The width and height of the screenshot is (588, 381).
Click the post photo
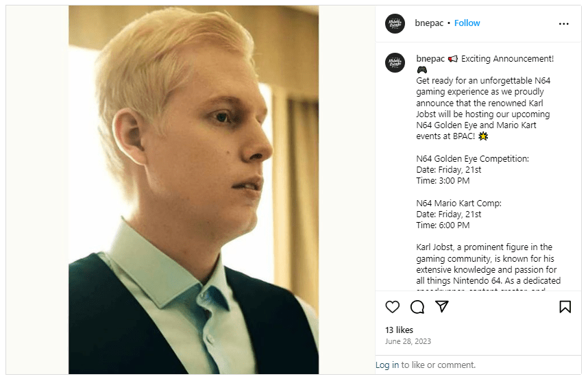193,190
